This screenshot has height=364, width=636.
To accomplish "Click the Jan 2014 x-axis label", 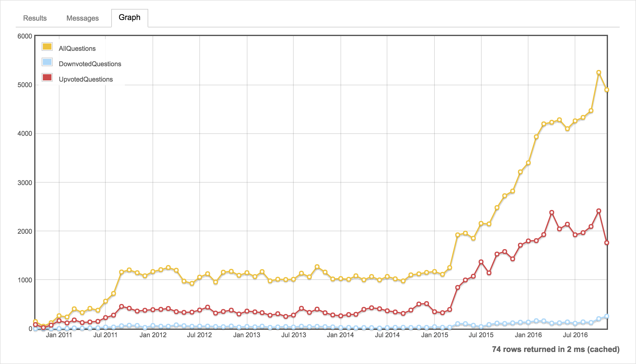I will (x=340, y=335).
